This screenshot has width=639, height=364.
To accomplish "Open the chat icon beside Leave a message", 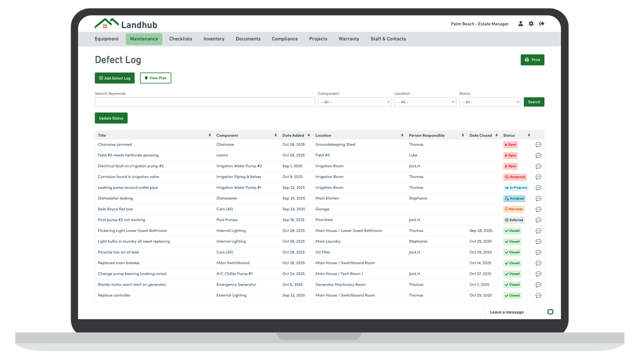I will [x=550, y=312].
